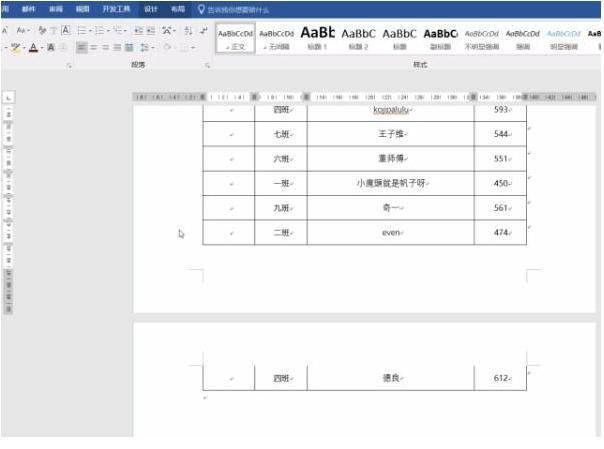
Task: Apply the 正文 style
Action: tap(235, 39)
